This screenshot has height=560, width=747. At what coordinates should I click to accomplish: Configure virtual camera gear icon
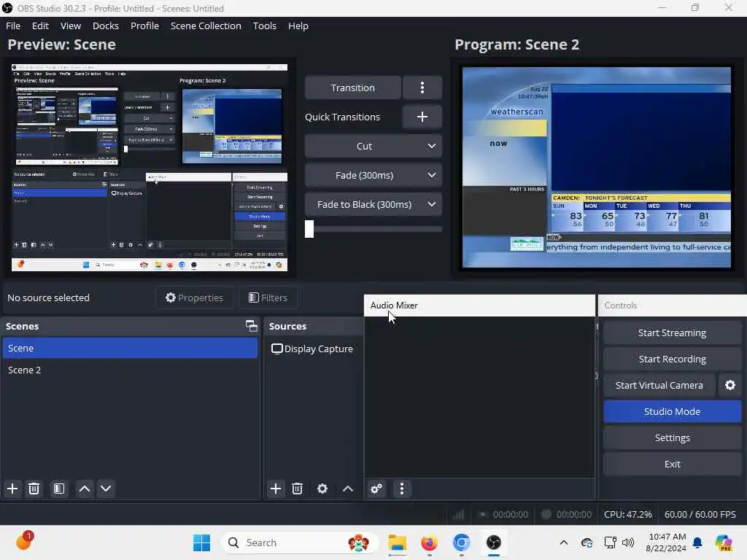729,385
